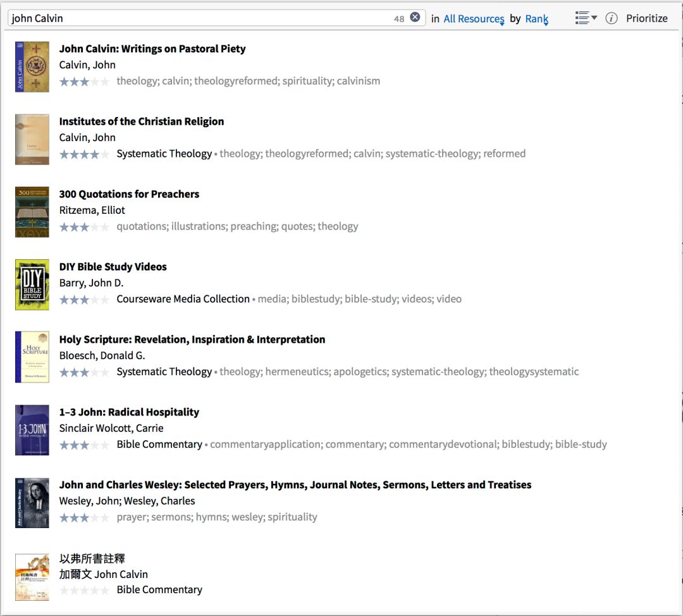
Task: Click author Sinclair Wolcott, Carrie
Action: click(x=111, y=428)
